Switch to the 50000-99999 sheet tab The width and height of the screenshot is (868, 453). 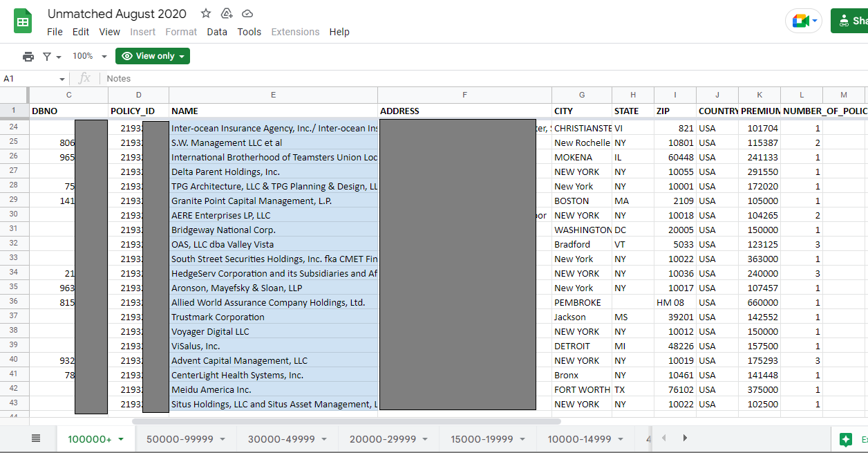(186, 439)
